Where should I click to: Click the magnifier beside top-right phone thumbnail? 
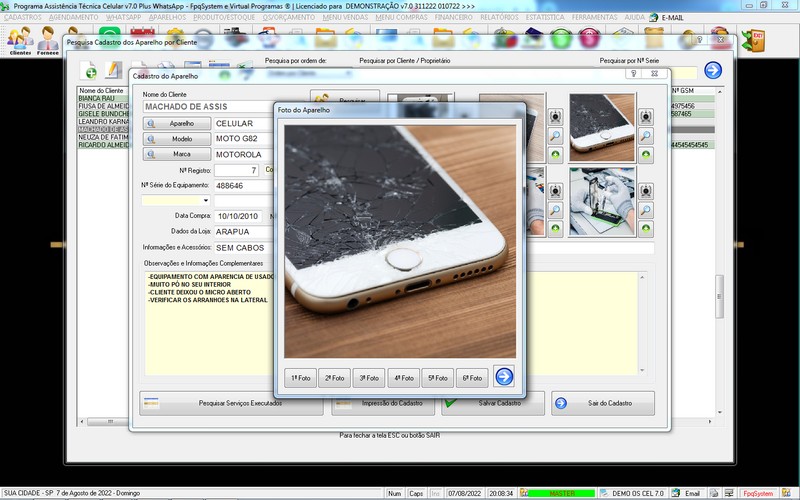pos(646,136)
